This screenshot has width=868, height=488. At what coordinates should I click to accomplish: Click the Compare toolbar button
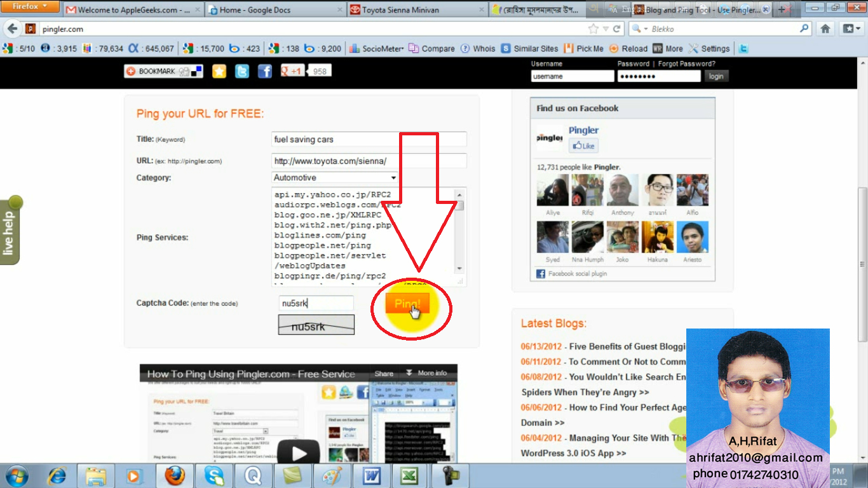coord(431,48)
